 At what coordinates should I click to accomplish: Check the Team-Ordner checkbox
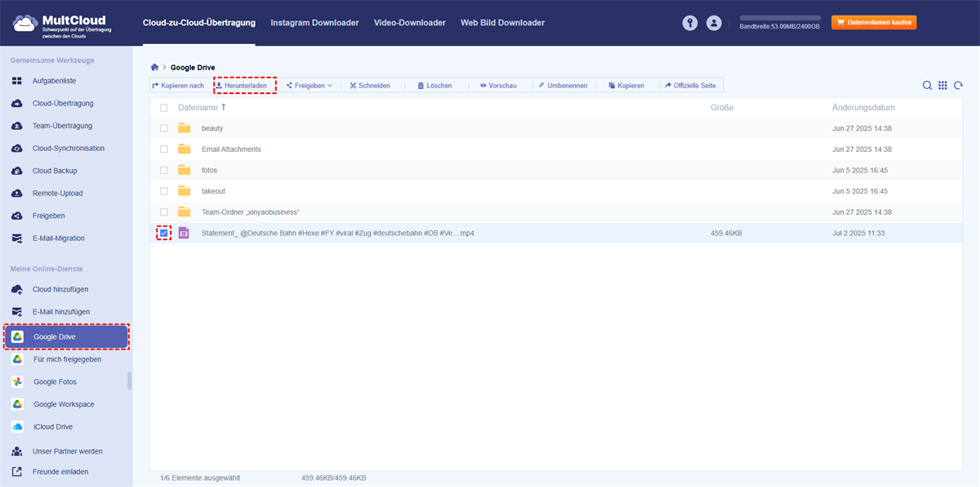pos(164,212)
